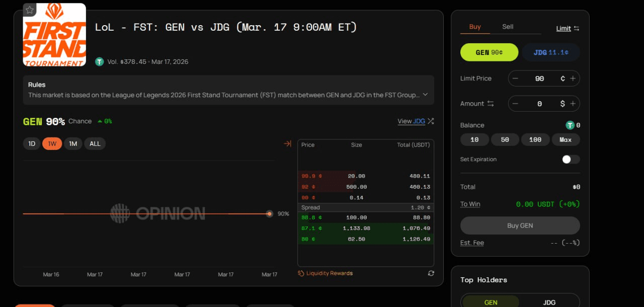Click the Limit order type swap icon
This screenshot has height=307, width=644.
577,29
